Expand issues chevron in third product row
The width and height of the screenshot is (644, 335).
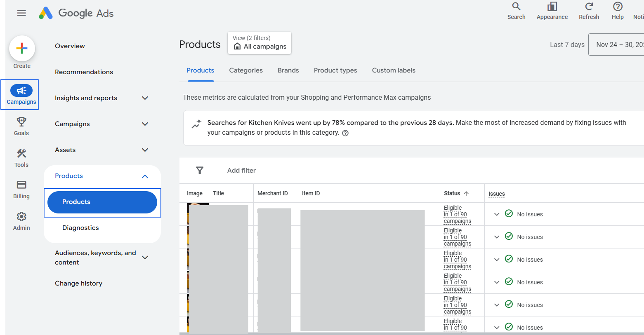(x=497, y=260)
